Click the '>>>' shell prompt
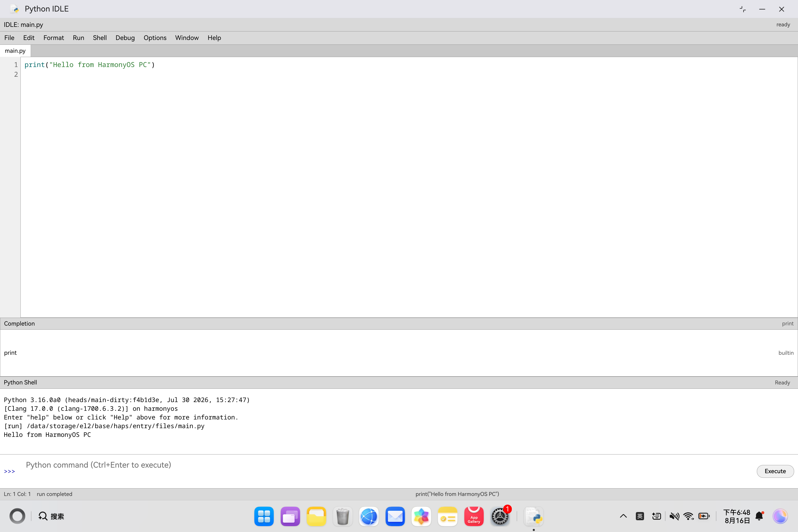Viewport: 798px width, 532px height. [x=9, y=471]
